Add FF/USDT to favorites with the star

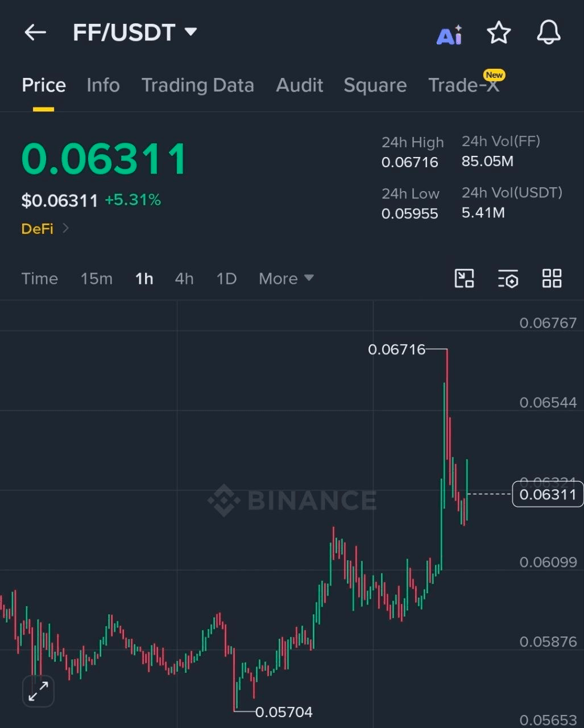(499, 32)
